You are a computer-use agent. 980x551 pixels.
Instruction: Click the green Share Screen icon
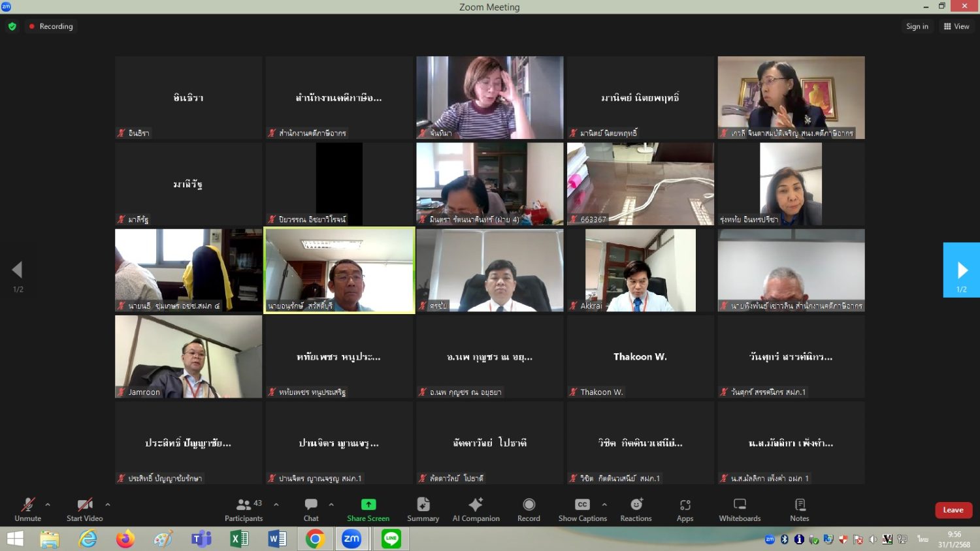[368, 505]
